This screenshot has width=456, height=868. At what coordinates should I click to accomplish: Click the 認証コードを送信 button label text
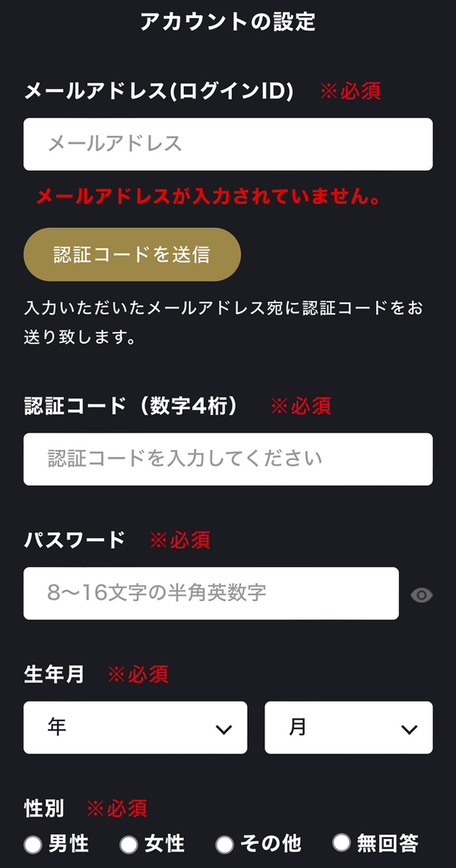pos(131,254)
